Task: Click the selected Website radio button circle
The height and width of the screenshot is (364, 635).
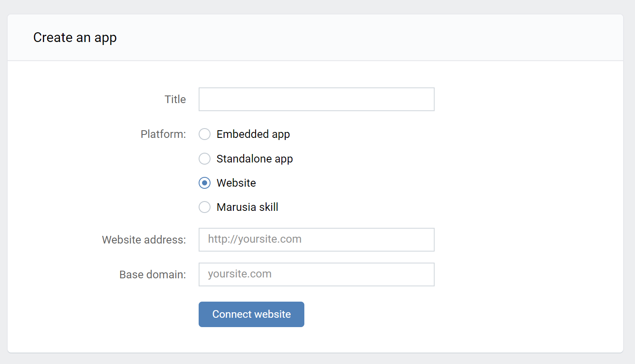Action: [x=205, y=183]
